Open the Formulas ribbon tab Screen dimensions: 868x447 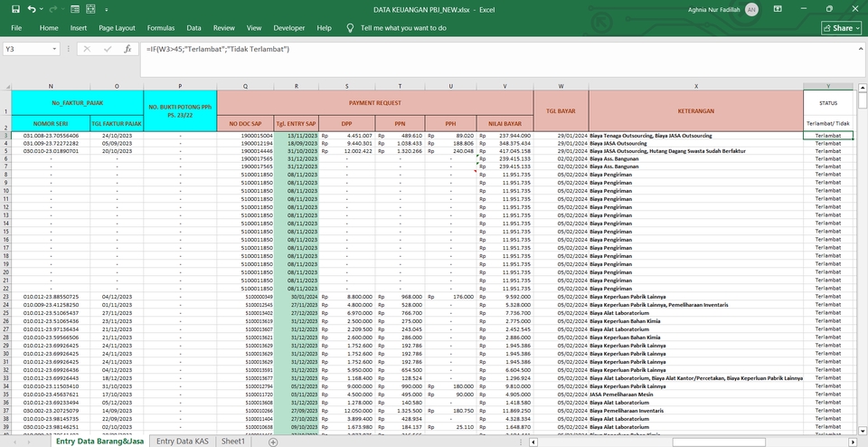(161, 28)
